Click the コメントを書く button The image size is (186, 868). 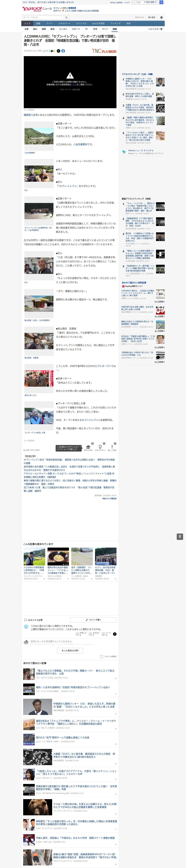93,620
